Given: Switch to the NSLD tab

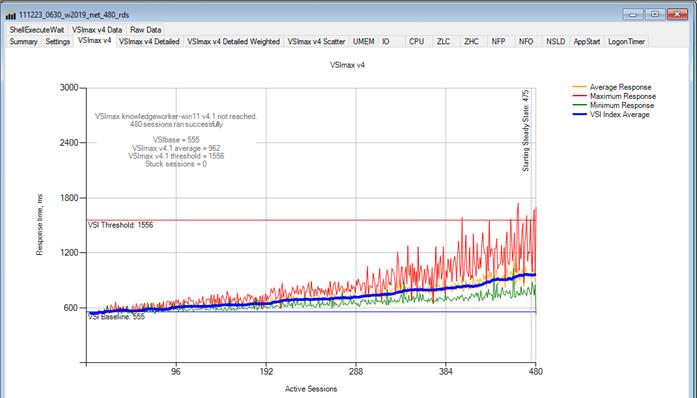Looking at the screenshot, I should click(556, 41).
